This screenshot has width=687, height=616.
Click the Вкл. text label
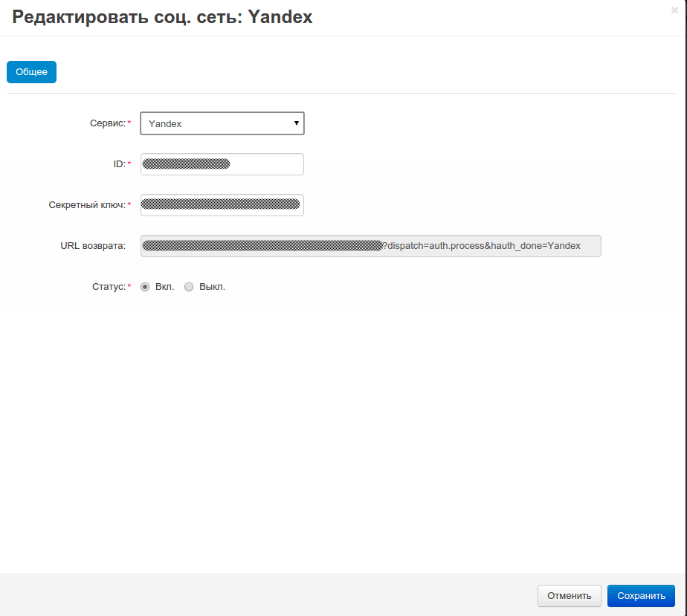coord(164,287)
